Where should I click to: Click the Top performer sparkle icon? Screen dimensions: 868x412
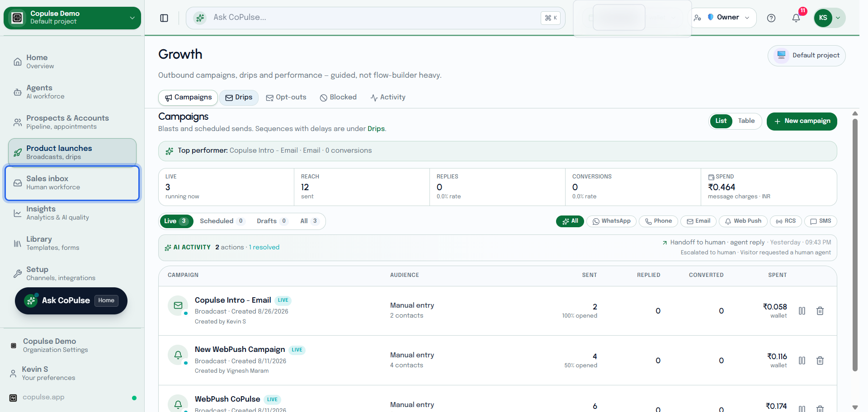[x=170, y=151]
